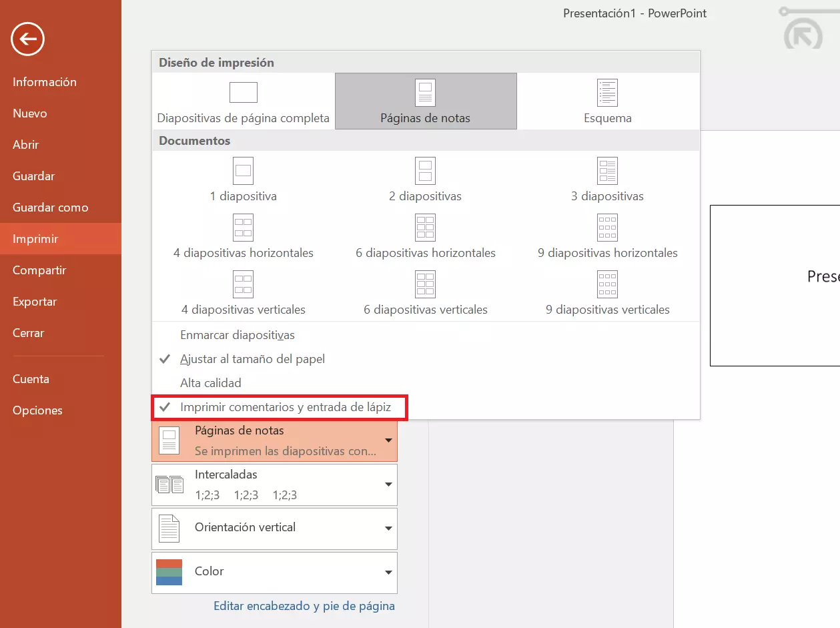Select the Esquema print layout

[608, 101]
